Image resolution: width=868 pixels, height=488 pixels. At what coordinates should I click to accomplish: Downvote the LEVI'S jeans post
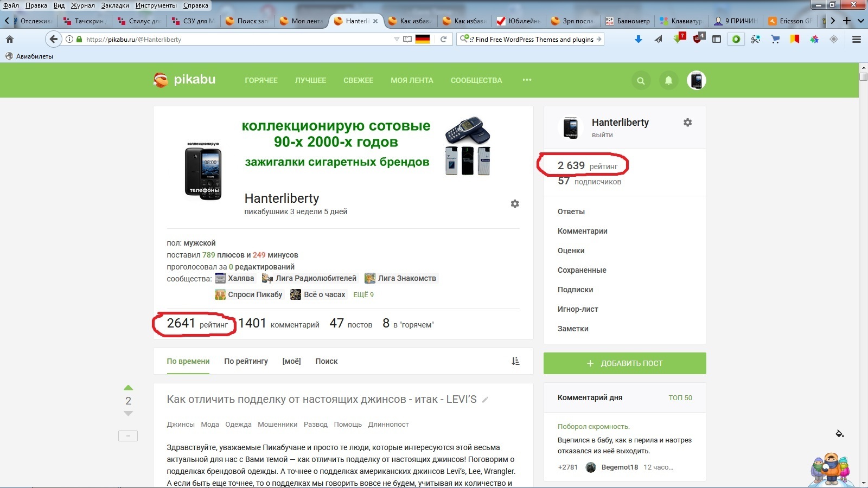(x=128, y=414)
